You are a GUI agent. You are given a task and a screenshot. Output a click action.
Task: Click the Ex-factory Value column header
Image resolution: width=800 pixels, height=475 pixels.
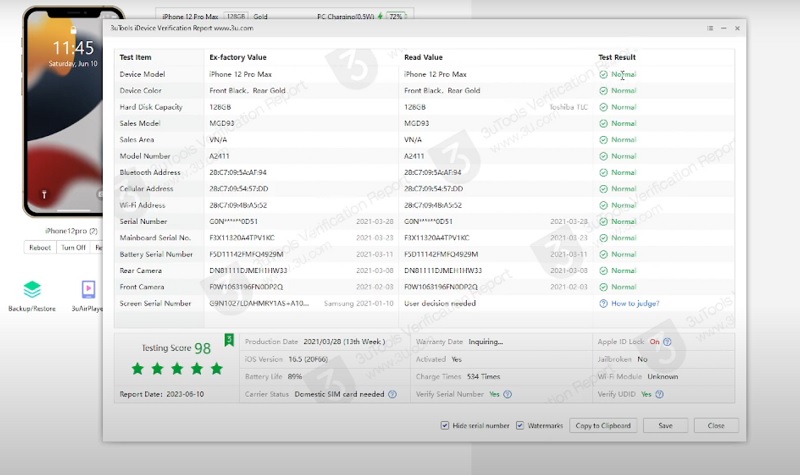[238, 58]
